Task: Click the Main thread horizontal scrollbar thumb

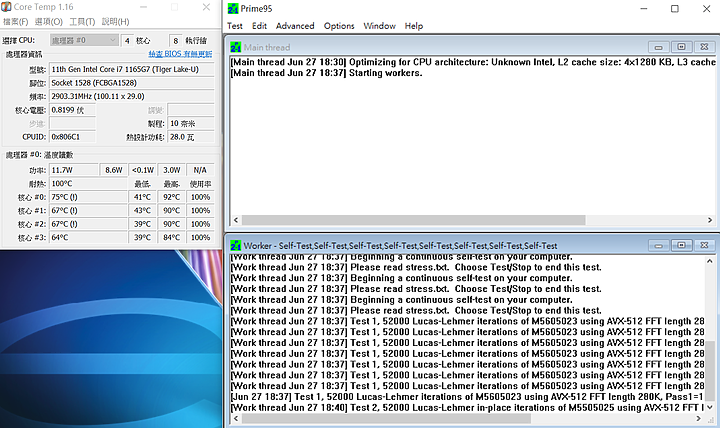Action: tap(413, 220)
